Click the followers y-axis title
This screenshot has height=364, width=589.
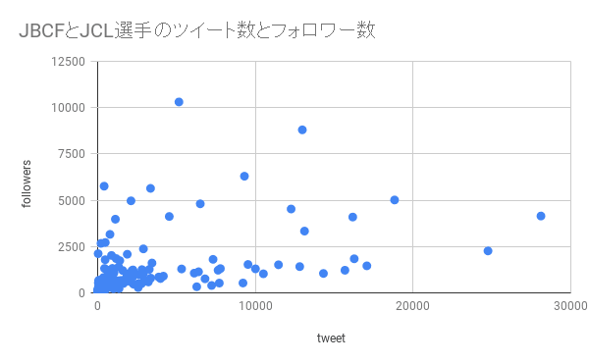coord(26,183)
